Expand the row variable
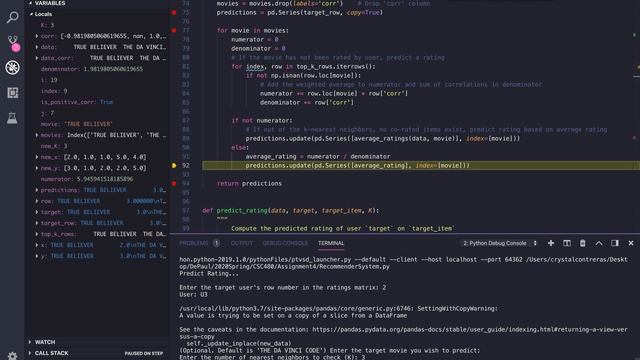Screen dimensions: 640x360 (x=37, y=201)
